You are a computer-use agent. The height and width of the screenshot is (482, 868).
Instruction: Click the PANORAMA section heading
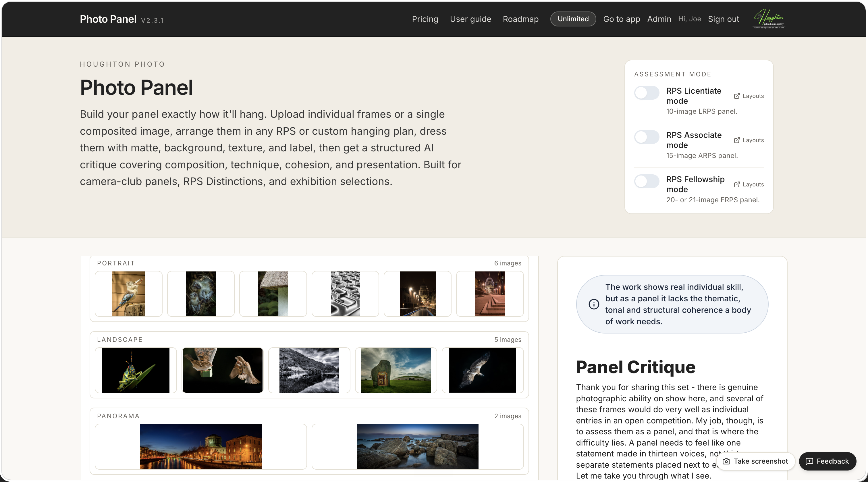118,416
